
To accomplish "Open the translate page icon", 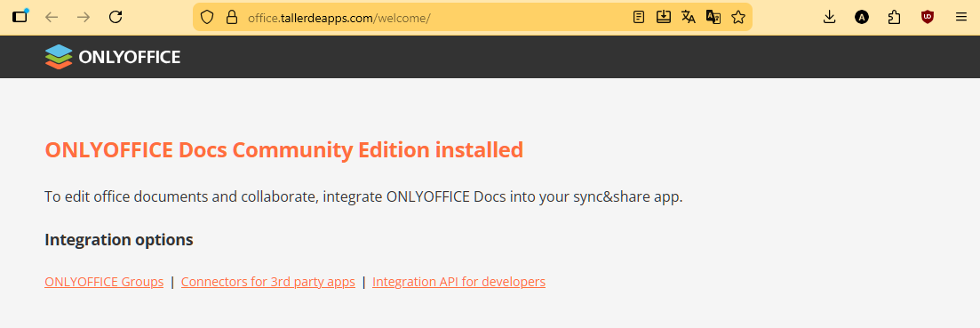I will (688, 17).
